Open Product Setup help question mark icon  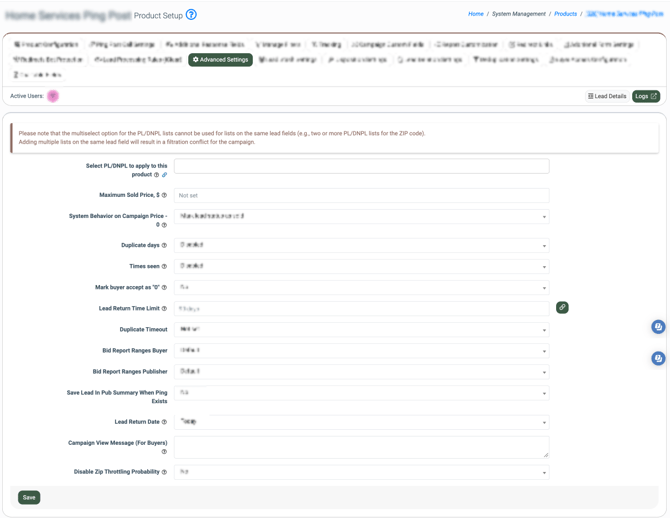click(191, 15)
